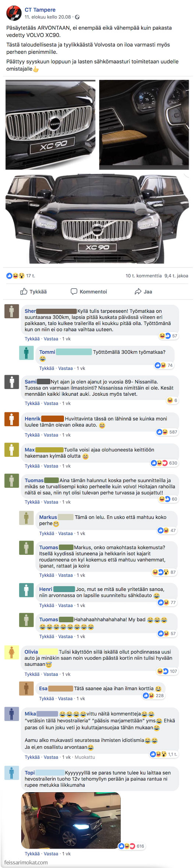Image resolution: width=196 pixels, height=868 pixels.
Task: Open the steering wheel interior photo
Action: pyautogui.click(x=144, y=125)
